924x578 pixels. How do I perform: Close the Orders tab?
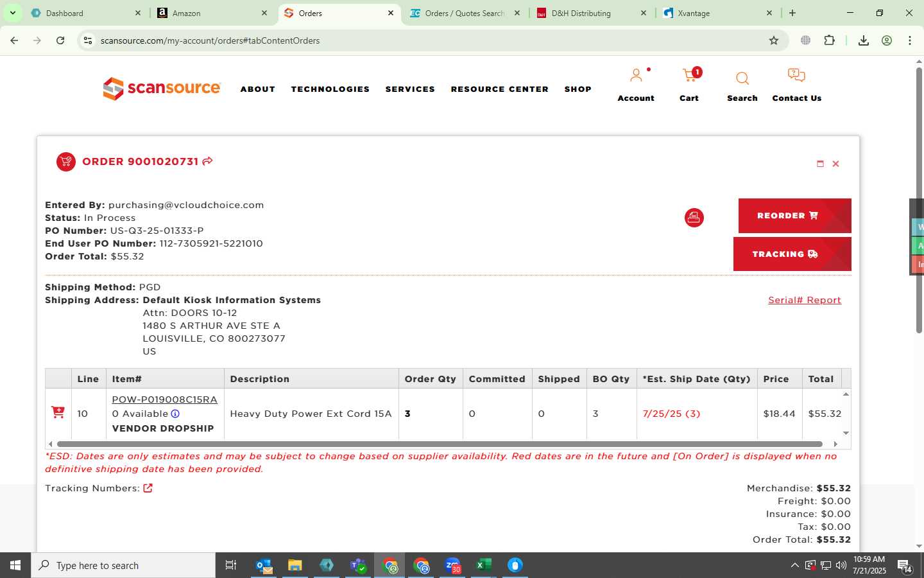pos(391,13)
